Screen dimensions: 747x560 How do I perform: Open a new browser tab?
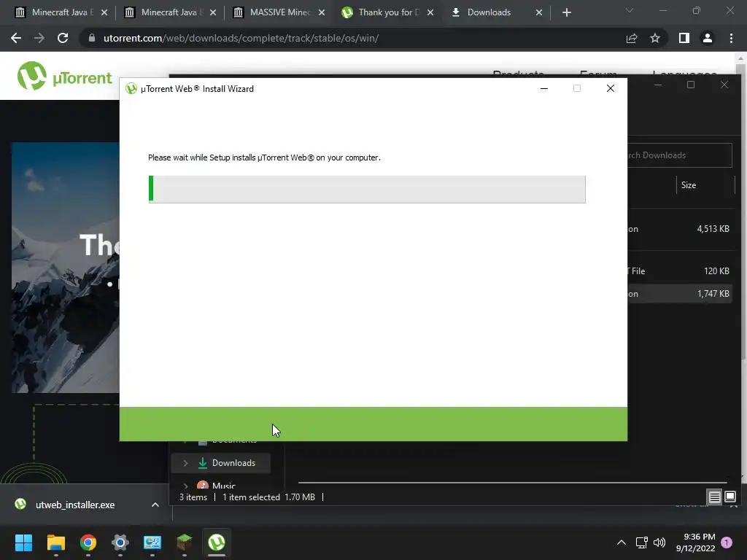[x=566, y=12]
